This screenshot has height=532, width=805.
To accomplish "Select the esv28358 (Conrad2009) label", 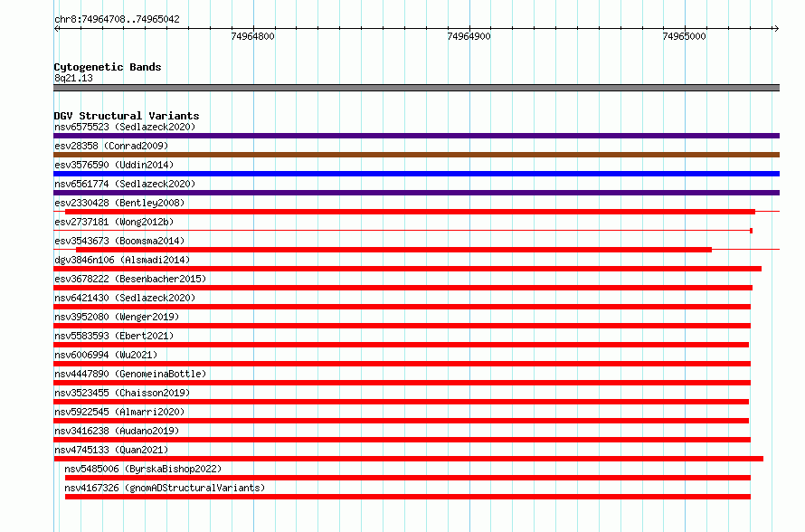I will point(111,146).
